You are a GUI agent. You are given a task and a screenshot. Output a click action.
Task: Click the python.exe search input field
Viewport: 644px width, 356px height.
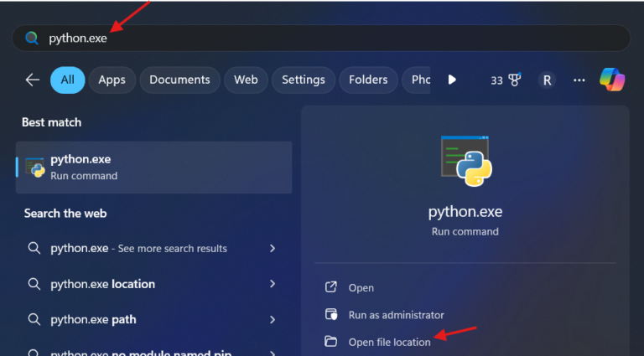pyautogui.click(x=321, y=39)
